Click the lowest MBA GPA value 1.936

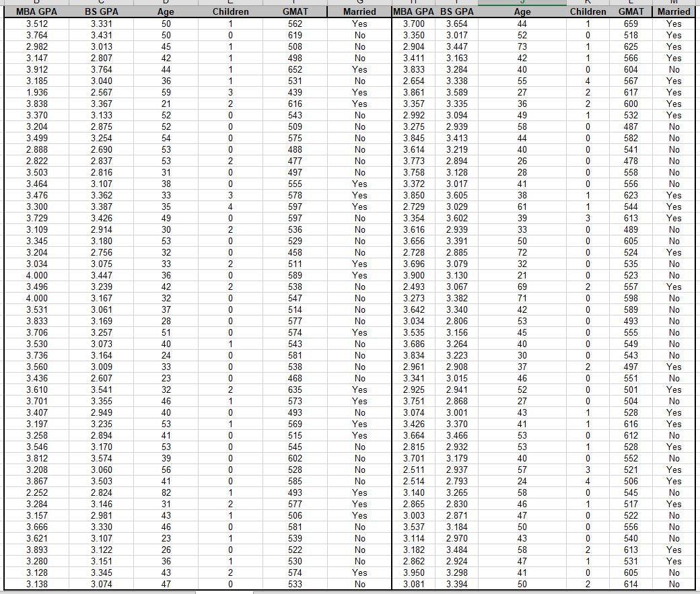pos(36,92)
